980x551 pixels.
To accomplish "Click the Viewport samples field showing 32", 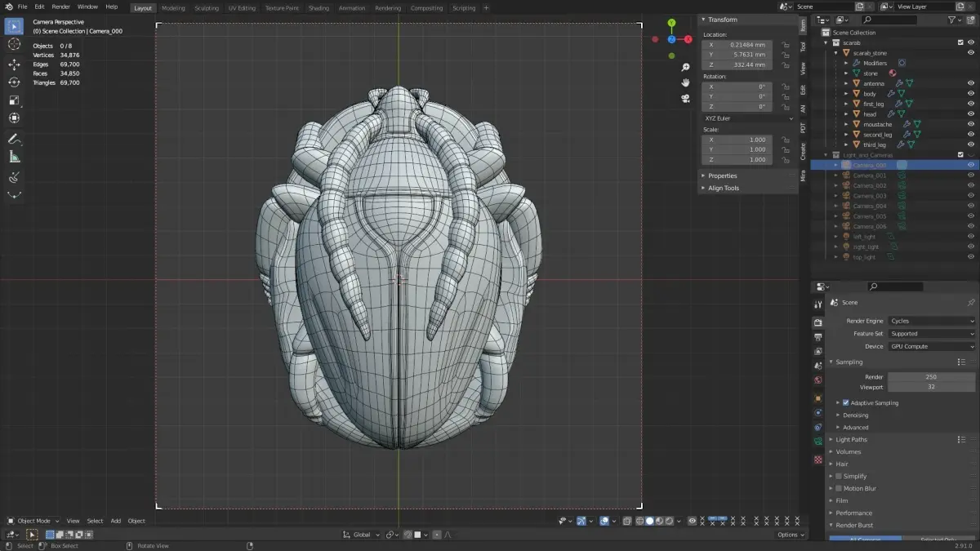I will (x=931, y=387).
